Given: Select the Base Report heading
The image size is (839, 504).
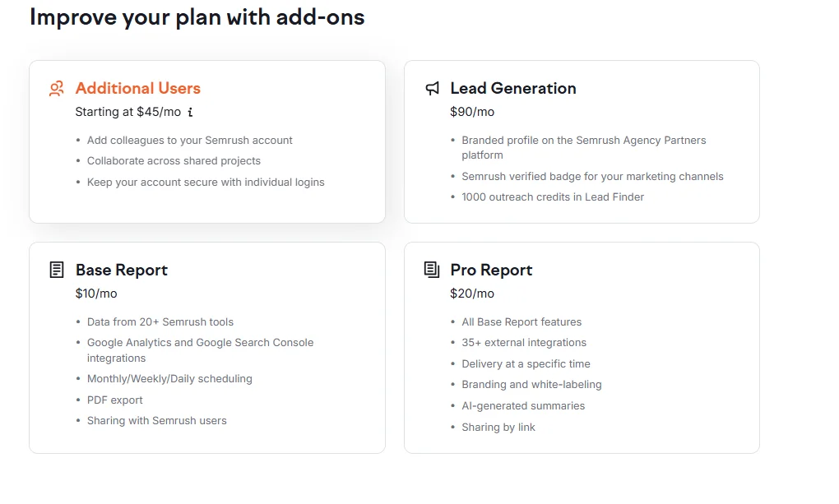Looking at the screenshot, I should click(x=121, y=270).
